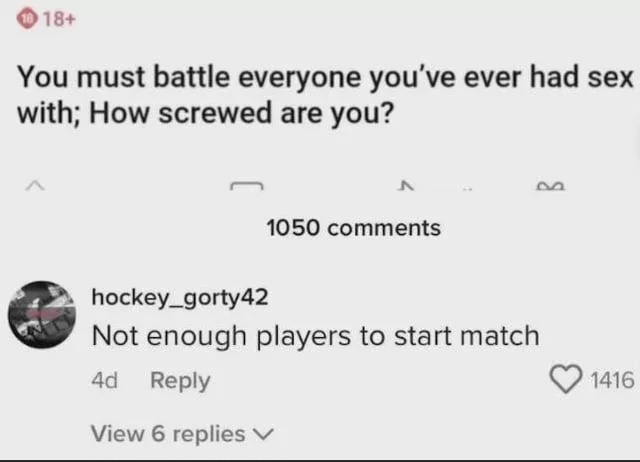Click the 1416 likes count

click(612, 381)
